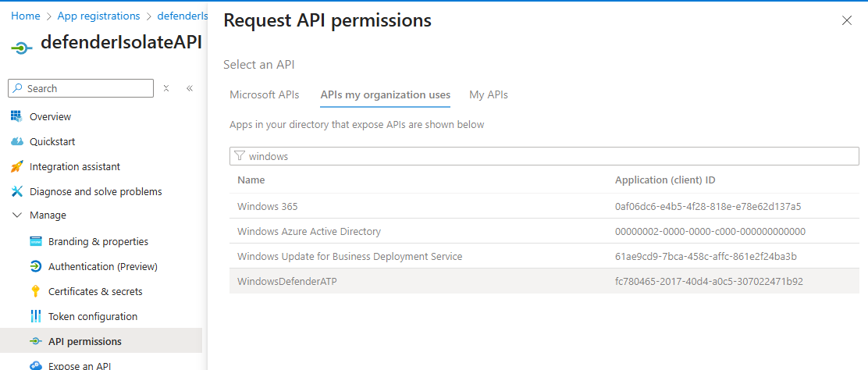The height and width of the screenshot is (370, 868).
Task: Click the API permissions icon in sidebar
Action: point(35,341)
